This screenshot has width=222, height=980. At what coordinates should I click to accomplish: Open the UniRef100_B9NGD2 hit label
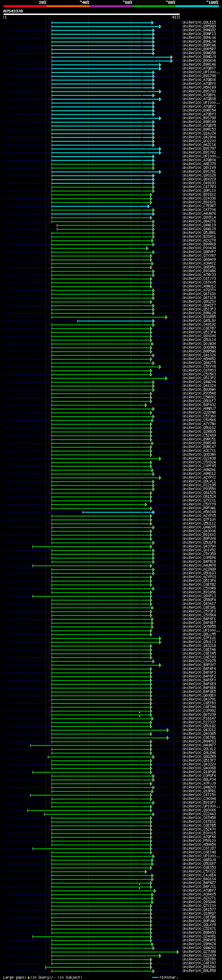coord(199,31)
